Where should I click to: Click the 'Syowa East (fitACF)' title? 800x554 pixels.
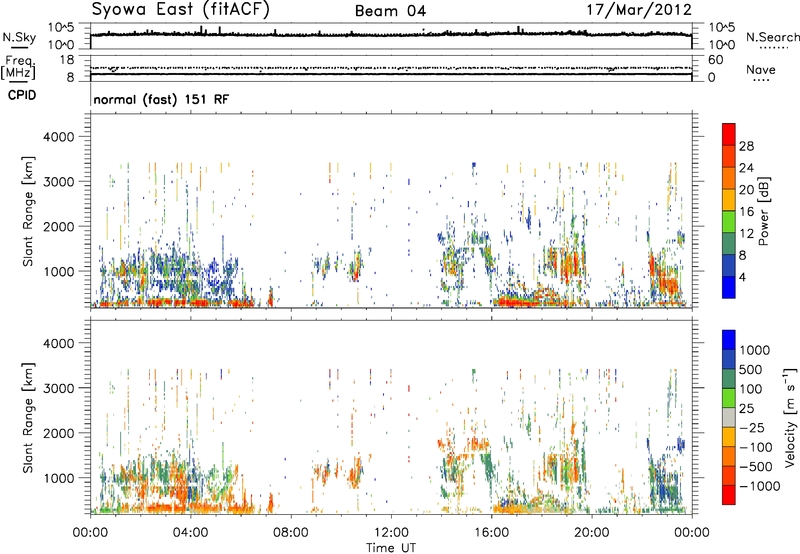tap(181, 9)
